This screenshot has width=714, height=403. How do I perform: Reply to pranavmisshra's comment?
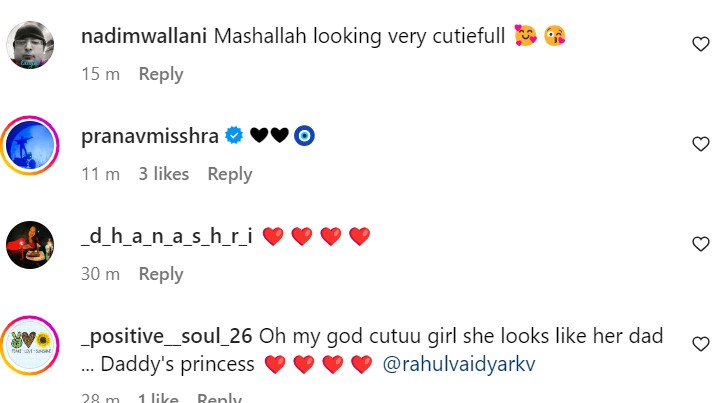tap(229, 174)
